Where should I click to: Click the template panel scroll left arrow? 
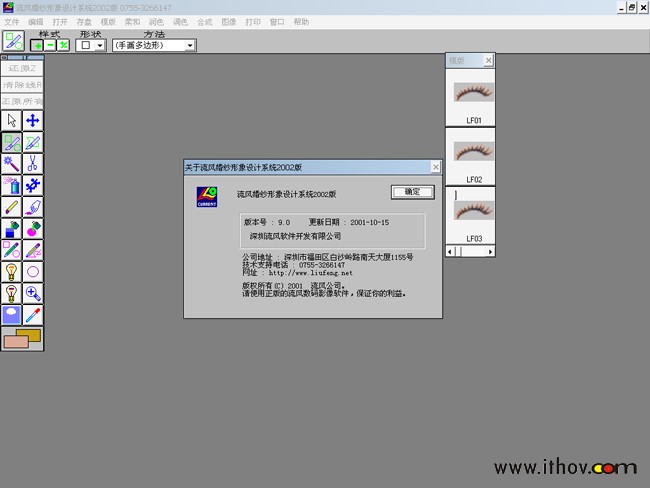point(450,252)
